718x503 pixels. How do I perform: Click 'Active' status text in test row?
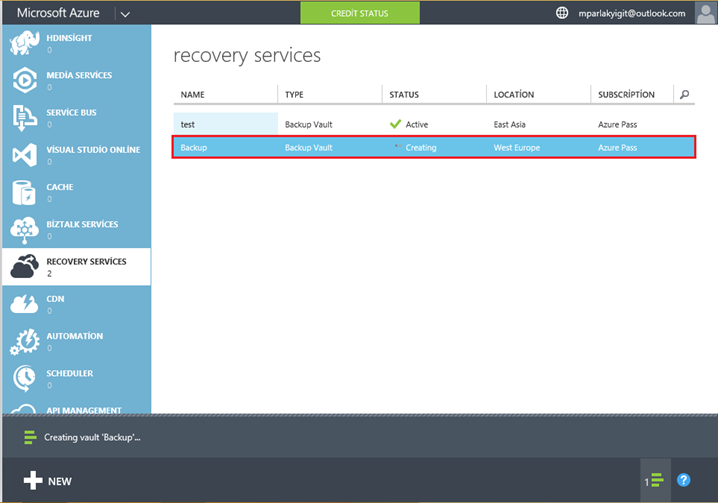[x=417, y=124]
